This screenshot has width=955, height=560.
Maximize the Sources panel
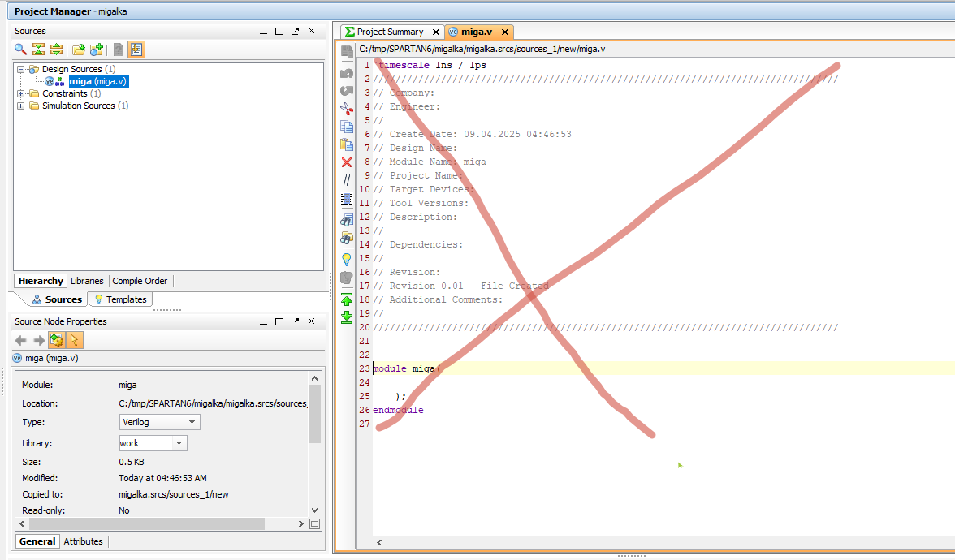[x=279, y=31]
